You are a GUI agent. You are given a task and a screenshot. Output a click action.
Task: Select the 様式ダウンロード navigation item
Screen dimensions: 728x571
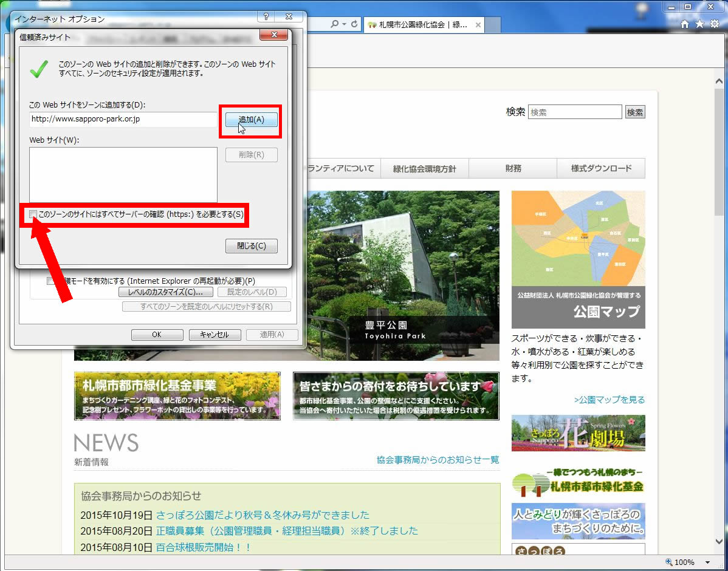[x=601, y=168]
